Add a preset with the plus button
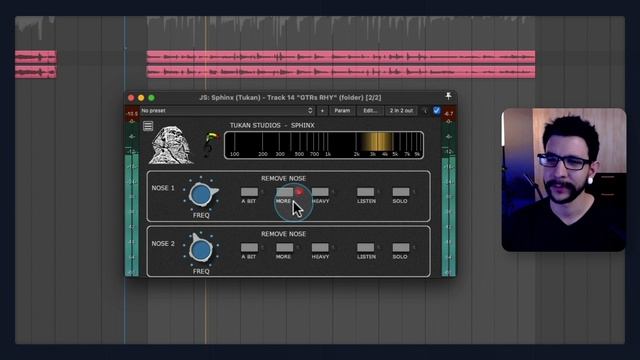 322,111
